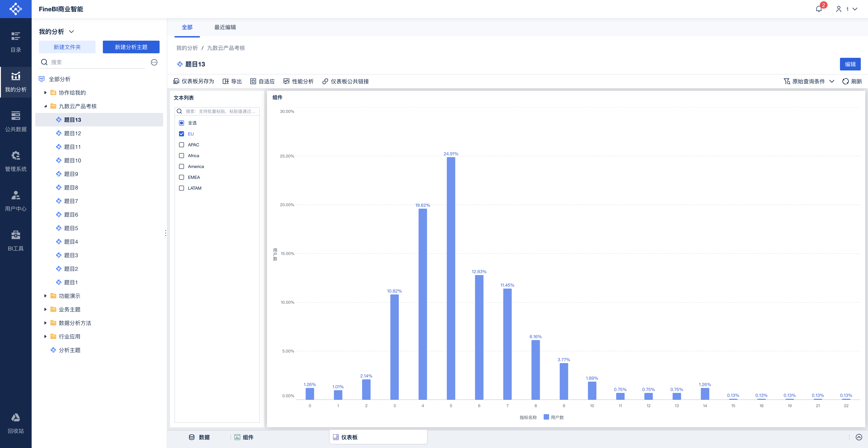Click the 导出 export icon
Screen dimensions: 868x448
point(225,81)
